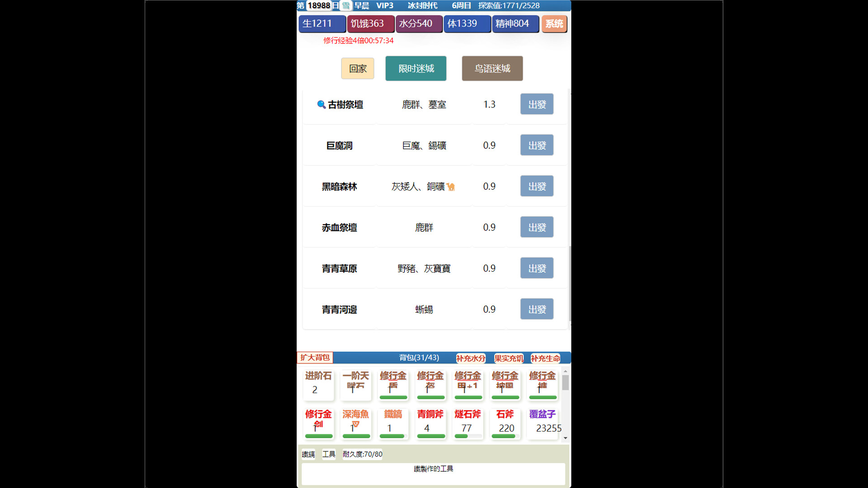868x488 pixels.
Task: Click 出發 next to 黑暗森林
Action: coord(536,186)
